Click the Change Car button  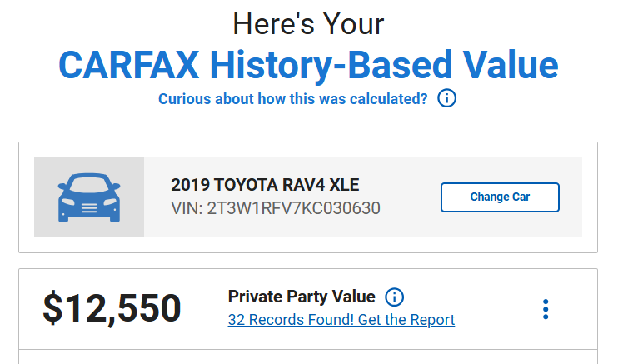click(x=500, y=197)
